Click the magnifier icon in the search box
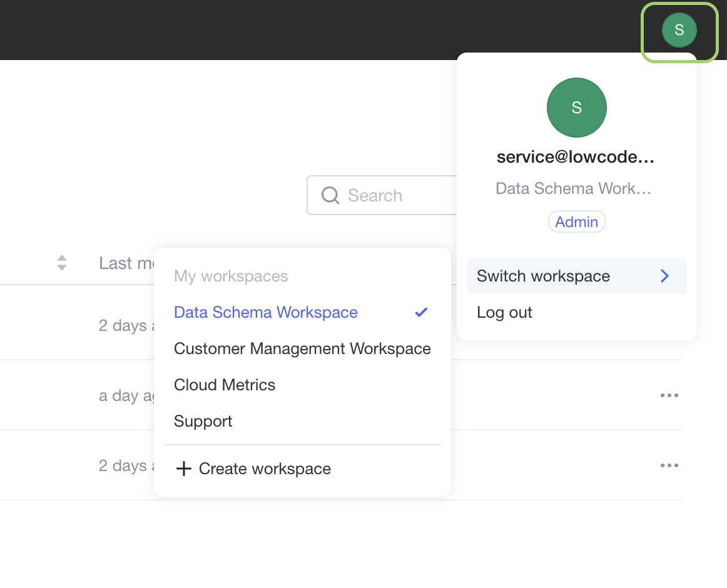This screenshot has height=588, width=727. pos(330,196)
